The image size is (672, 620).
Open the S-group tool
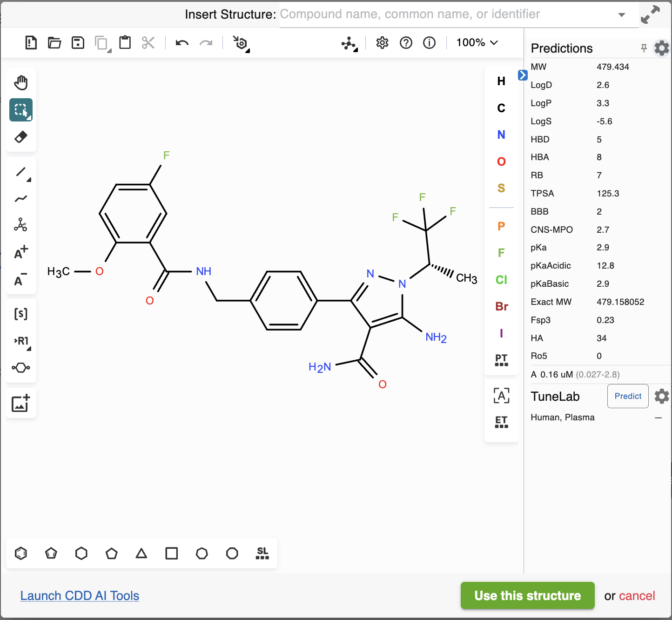21,314
